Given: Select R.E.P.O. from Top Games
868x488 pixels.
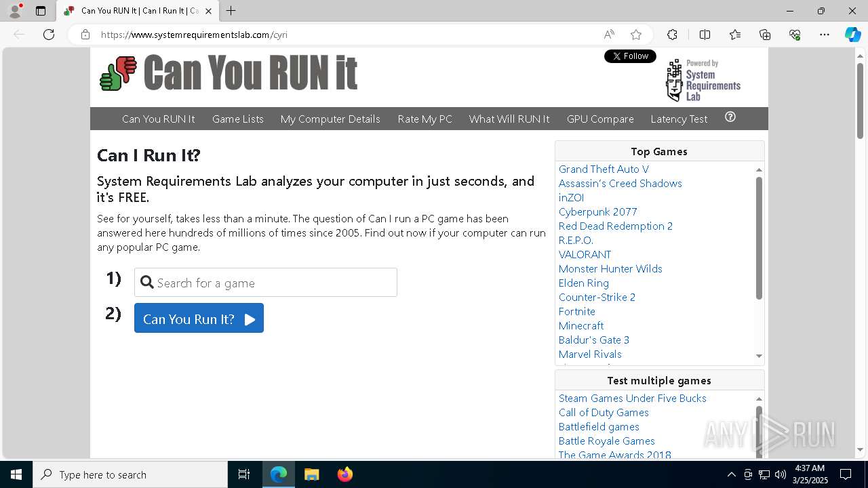Looking at the screenshot, I should (576, 240).
